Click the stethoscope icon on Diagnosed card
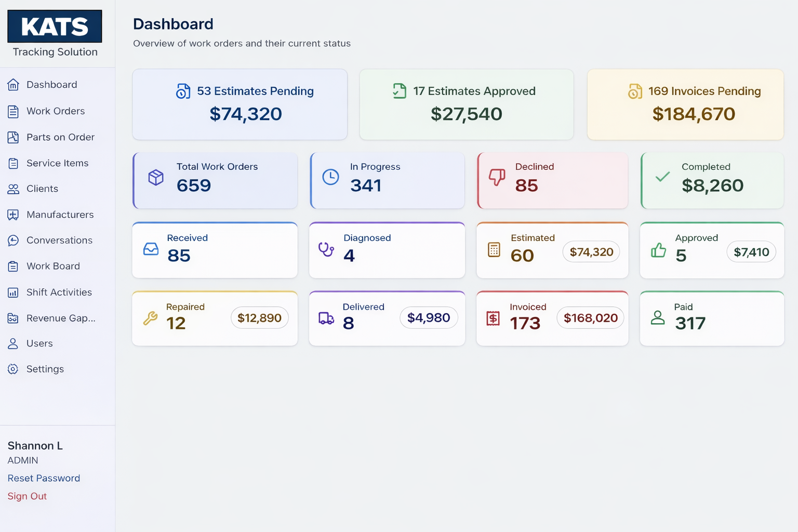Viewport: 798px width, 532px height. 326,250
